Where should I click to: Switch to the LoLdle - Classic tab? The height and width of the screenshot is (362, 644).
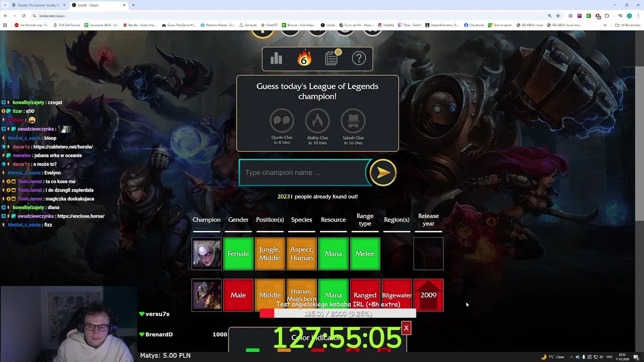[98, 5]
